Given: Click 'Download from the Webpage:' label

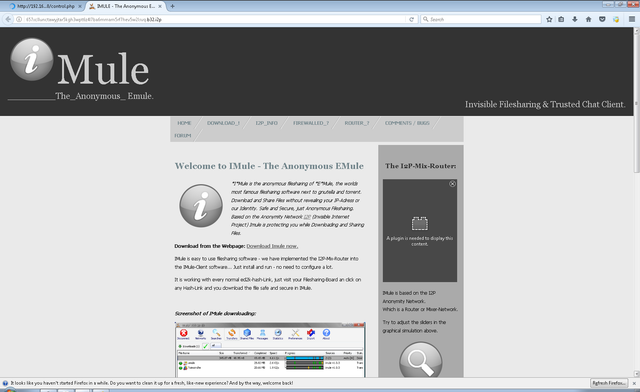Looking at the screenshot, I should [210, 246].
